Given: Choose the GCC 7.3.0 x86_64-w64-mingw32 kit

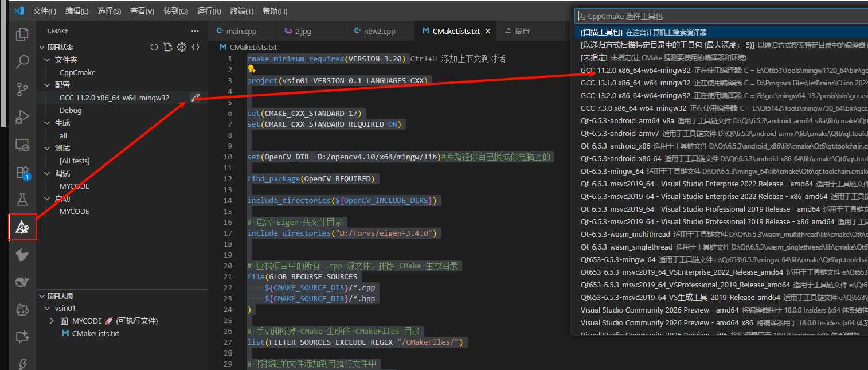Looking at the screenshot, I should coord(721,108).
